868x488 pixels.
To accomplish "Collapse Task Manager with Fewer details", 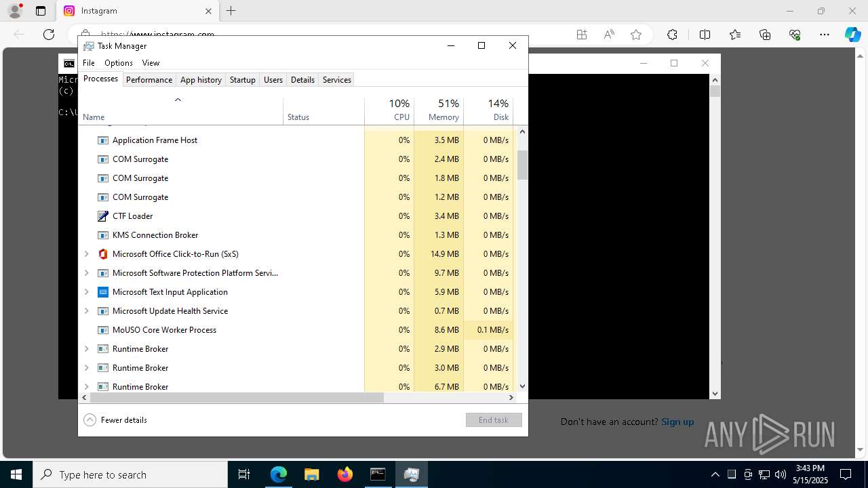I will 115,420.
